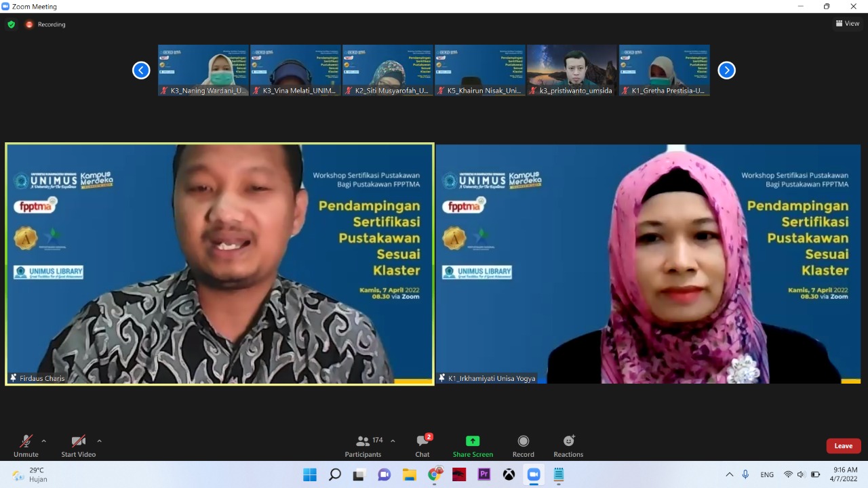This screenshot has height=488, width=868.
Task: Expand the arrow next to Participants count
Action: coord(393,441)
